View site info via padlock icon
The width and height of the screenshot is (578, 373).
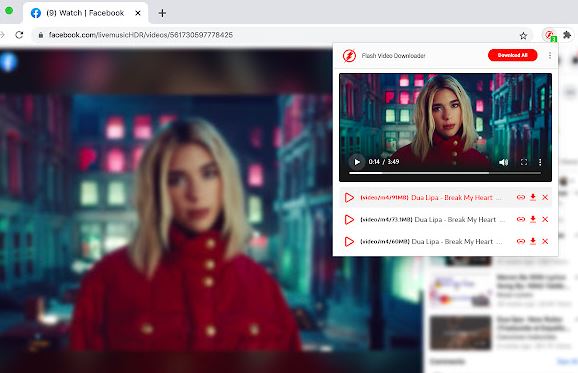click(x=41, y=35)
